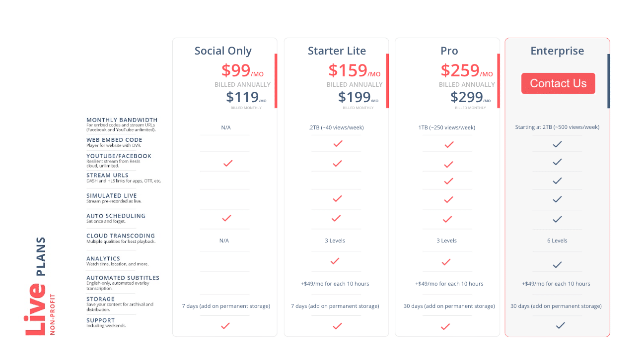Viewport: 644px width, 361px height.
Task: Select the Social Only plan heading
Action: (x=223, y=51)
